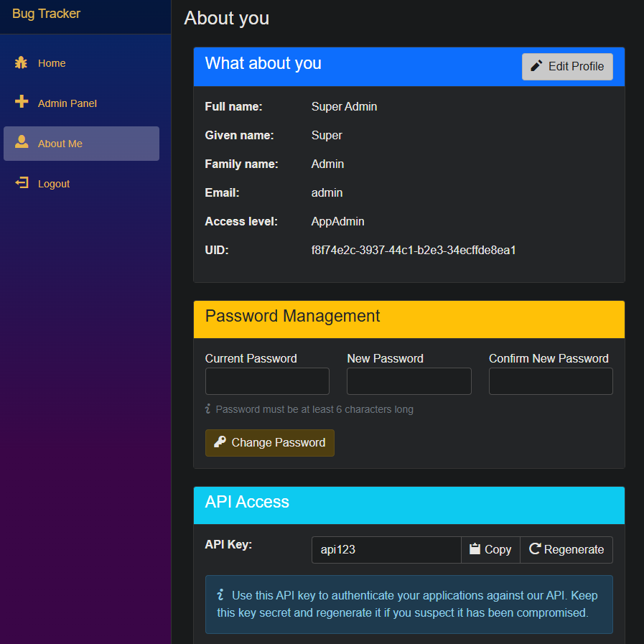Viewport: 644px width, 644px height.
Task: Click the AppAdmin access level value
Action: coord(337,221)
